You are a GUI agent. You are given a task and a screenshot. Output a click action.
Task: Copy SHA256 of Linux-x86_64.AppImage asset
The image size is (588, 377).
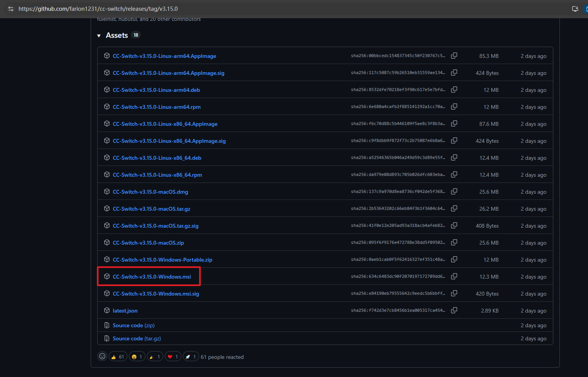[x=454, y=123]
